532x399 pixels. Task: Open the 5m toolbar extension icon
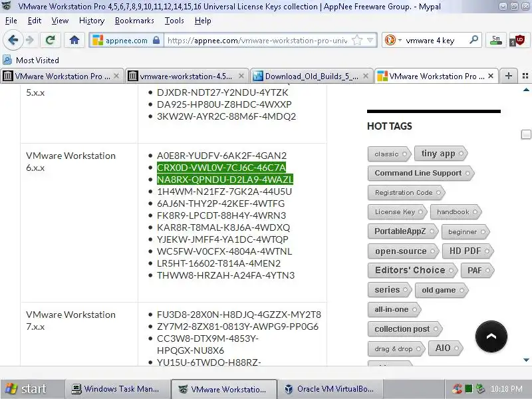point(496,41)
